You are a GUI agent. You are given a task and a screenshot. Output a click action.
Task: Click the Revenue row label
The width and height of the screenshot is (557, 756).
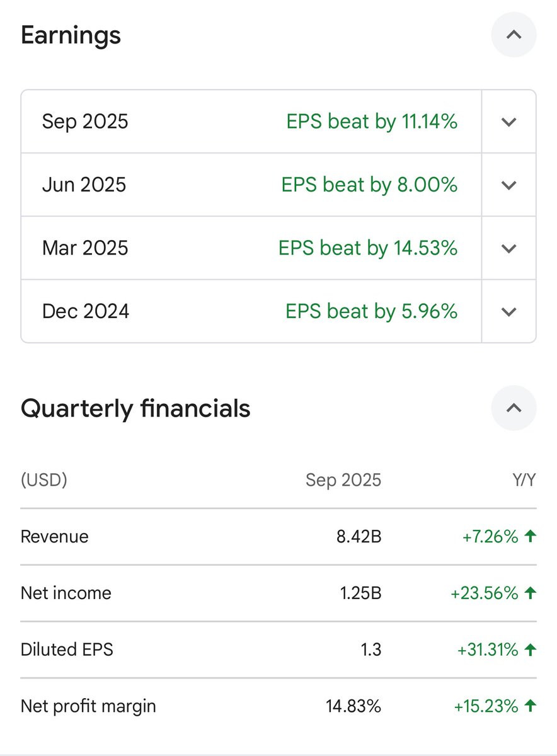point(55,537)
